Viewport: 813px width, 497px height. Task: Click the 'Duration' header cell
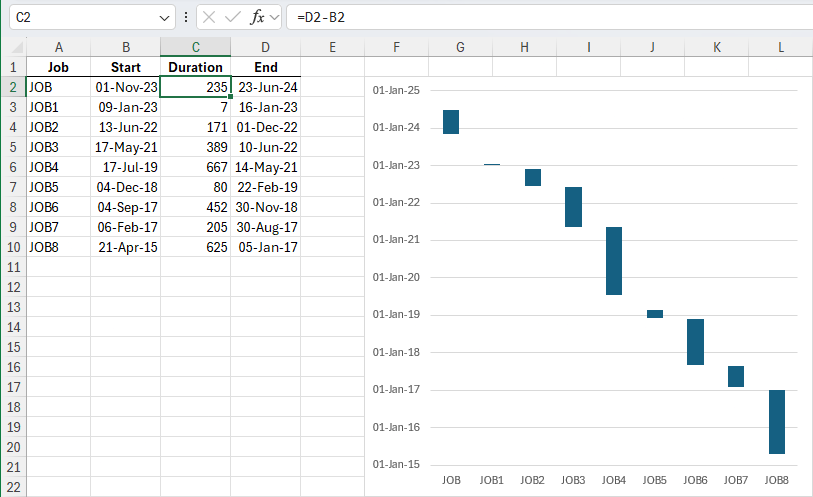(x=195, y=67)
